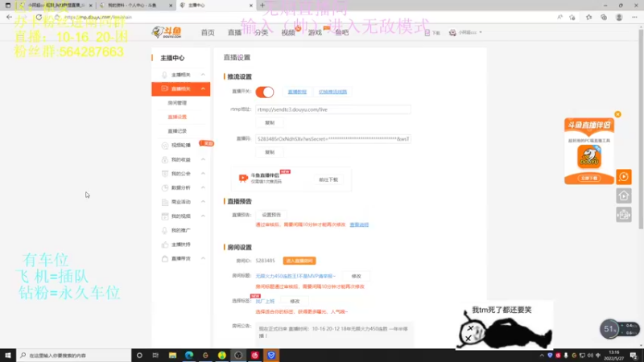Image resolution: width=644 pixels, height=362 pixels.
Task: Open 我的推广 via its sidebar icon
Action: [x=165, y=230]
